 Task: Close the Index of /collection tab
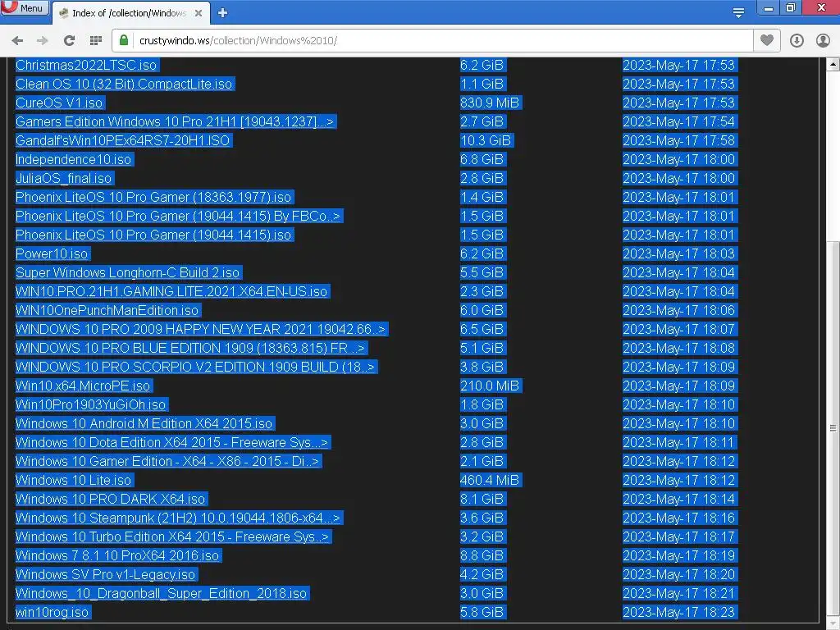(x=199, y=13)
